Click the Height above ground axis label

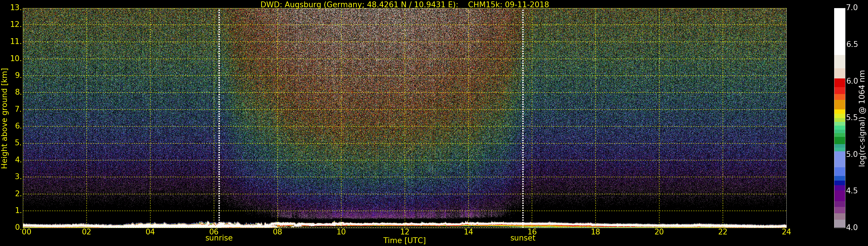(x=4, y=118)
